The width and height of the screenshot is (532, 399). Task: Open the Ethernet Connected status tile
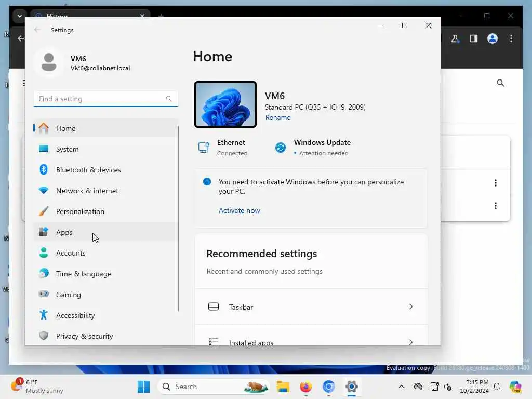click(223, 148)
